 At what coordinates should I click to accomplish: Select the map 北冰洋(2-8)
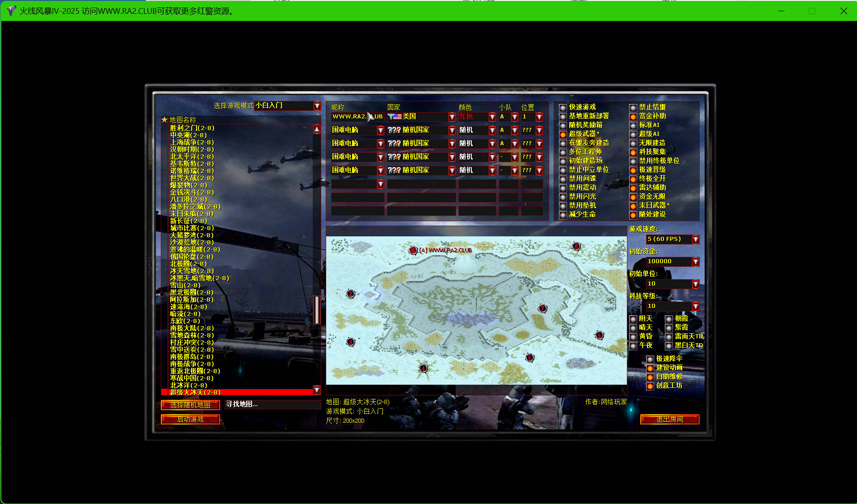pos(189,386)
